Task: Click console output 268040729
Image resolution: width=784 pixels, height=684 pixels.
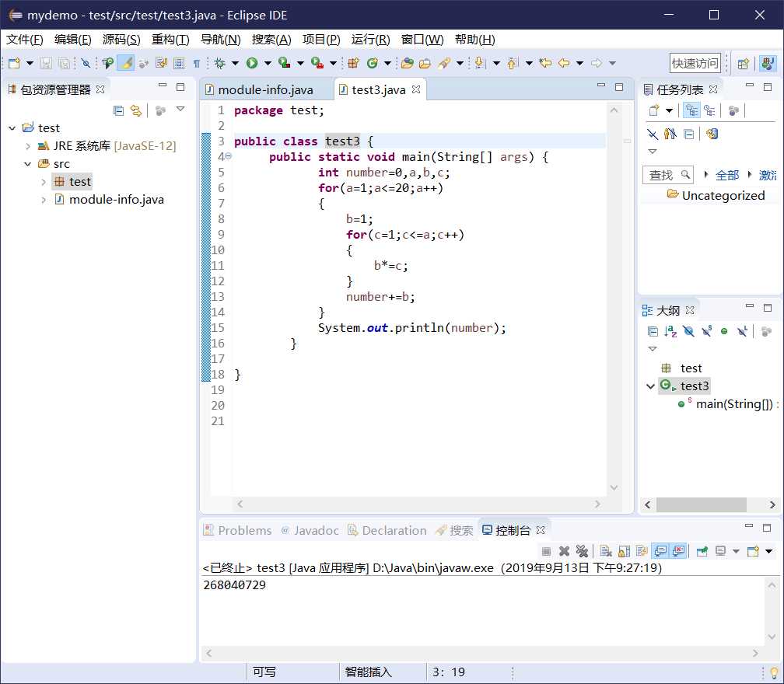Action: pyautogui.click(x=235, y=585)
